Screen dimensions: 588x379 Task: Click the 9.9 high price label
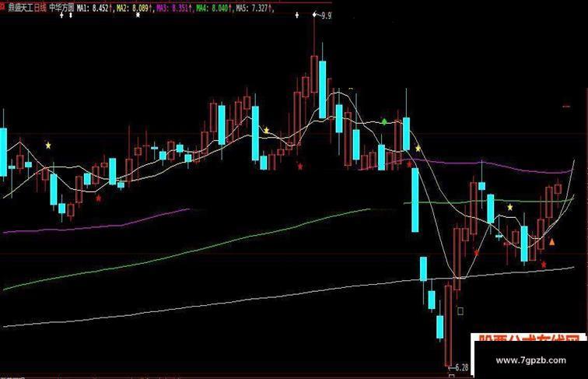pos(326,16)
